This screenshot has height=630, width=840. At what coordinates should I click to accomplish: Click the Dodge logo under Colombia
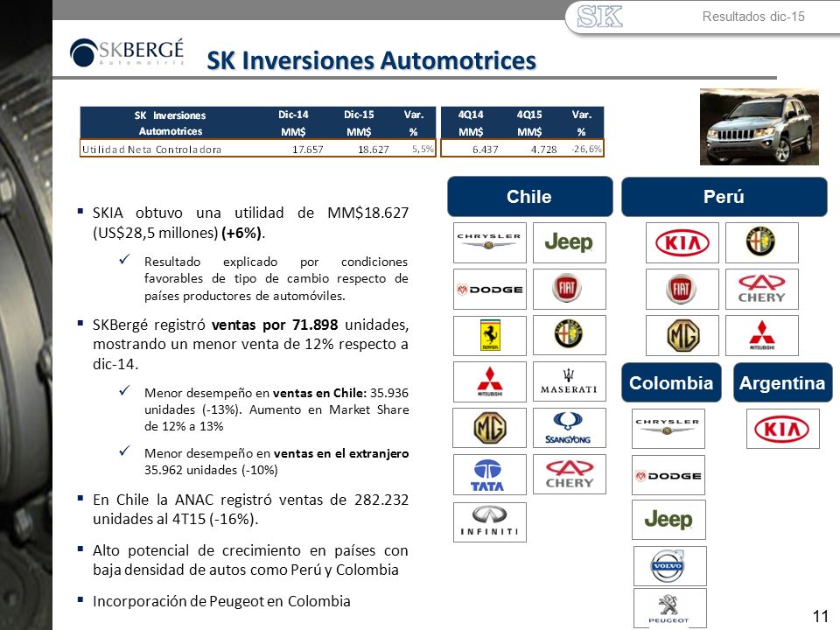668,475
